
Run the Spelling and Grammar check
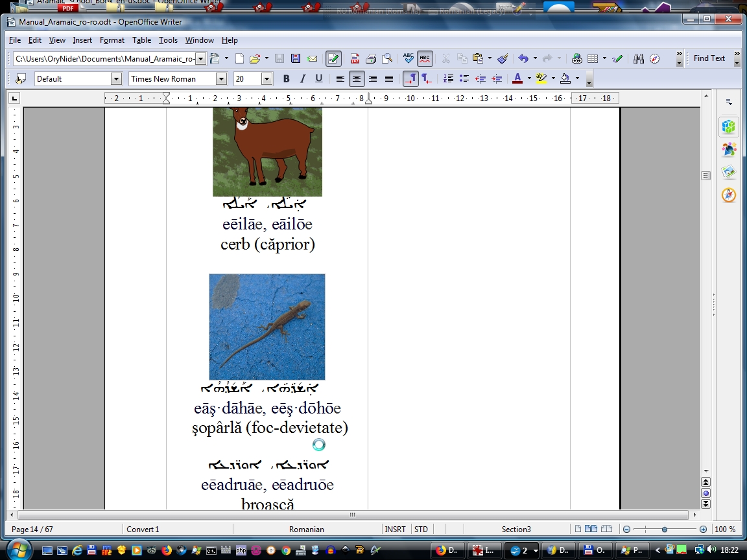(x=408, y=59)
